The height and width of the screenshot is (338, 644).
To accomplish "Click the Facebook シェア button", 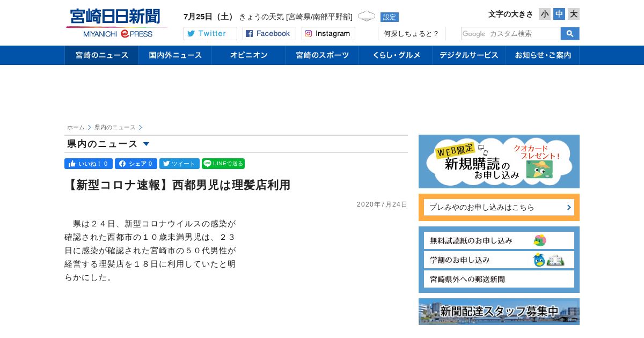I will (x=136, y=164).
